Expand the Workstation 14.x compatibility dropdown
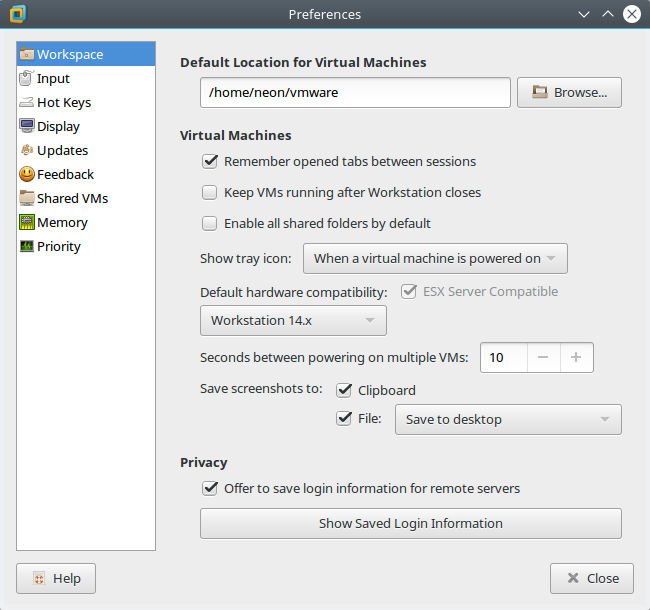This screenshot has height=610, width=650. (293, 321)
